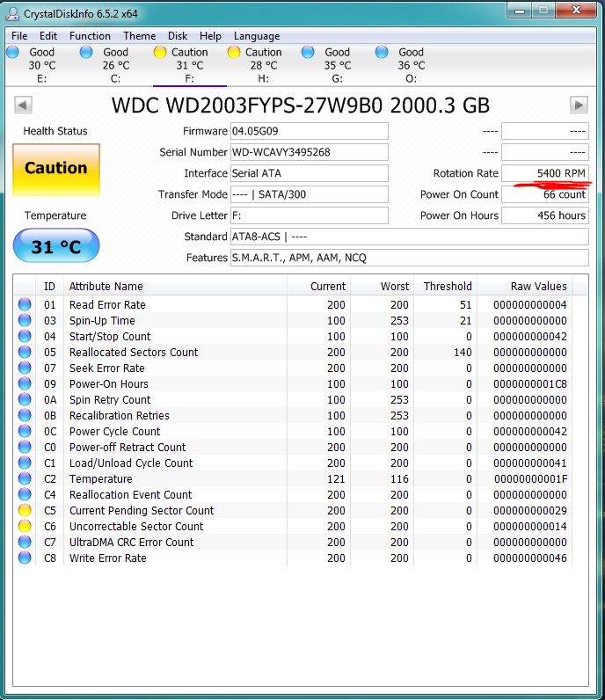
Task: Click the Standard field ATA8-ACS
Action: pos(410,237)
